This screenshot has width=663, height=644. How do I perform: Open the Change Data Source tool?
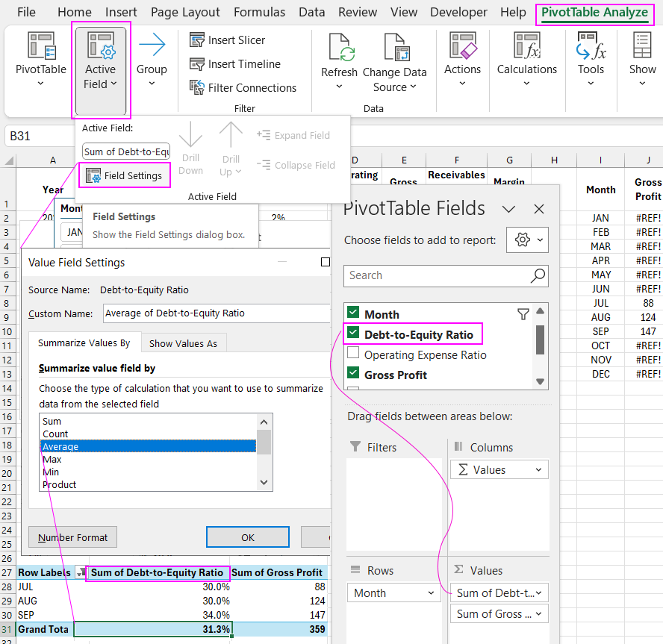tap(394, 49)
